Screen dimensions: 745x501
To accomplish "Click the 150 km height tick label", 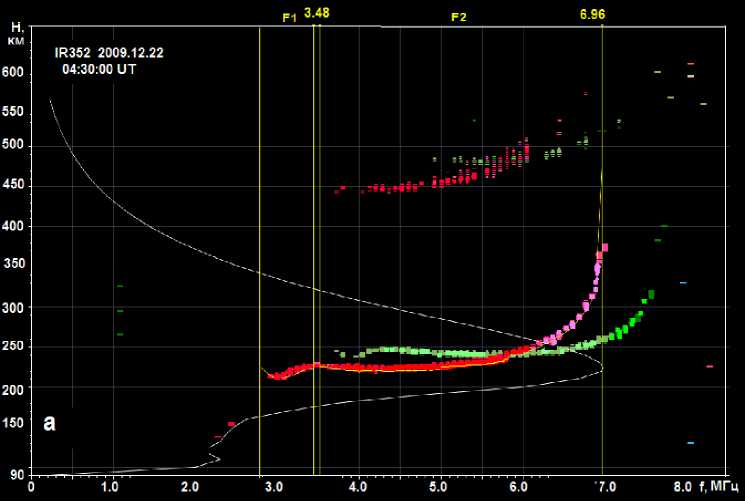I will click(13, 423).
